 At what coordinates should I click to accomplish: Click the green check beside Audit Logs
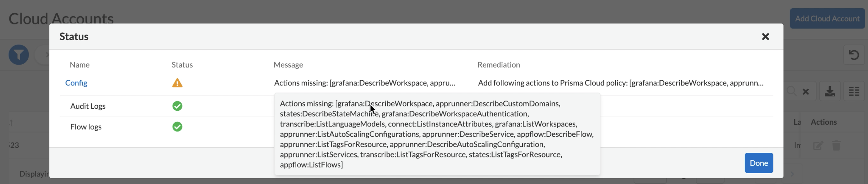tap(177, 106)
